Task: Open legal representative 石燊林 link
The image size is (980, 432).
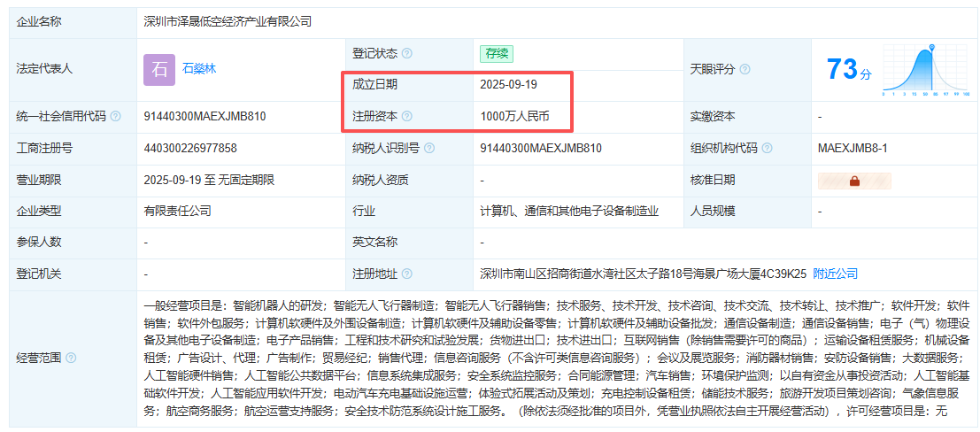Action: [199, 69]
